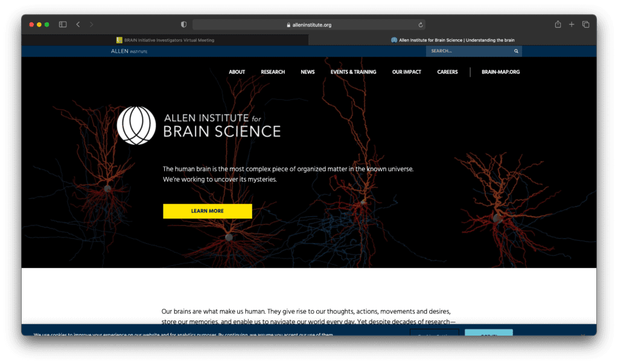This screenshot has width=618, height=364.
Task: Switch to BRAIN Initiative Investigators Virtual Meeting tab
Action: [165, 40]
